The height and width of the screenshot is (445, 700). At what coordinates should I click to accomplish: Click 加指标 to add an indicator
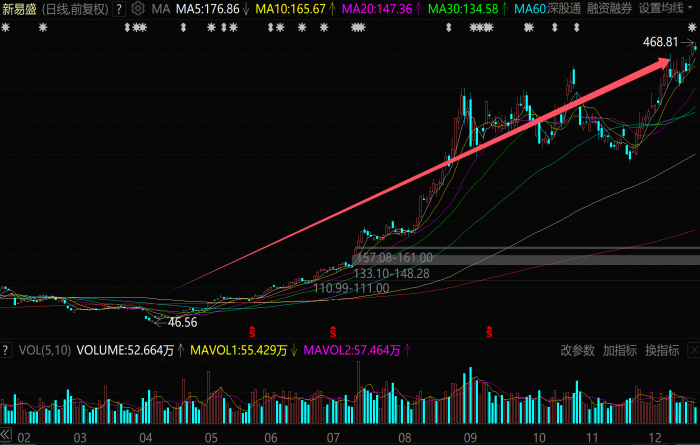coord(620,350)
